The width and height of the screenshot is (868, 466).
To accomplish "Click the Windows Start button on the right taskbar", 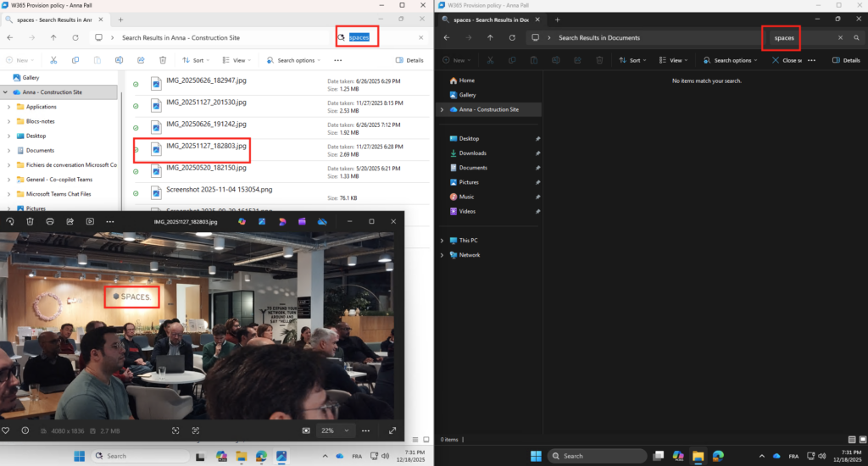I will [536, 456].
